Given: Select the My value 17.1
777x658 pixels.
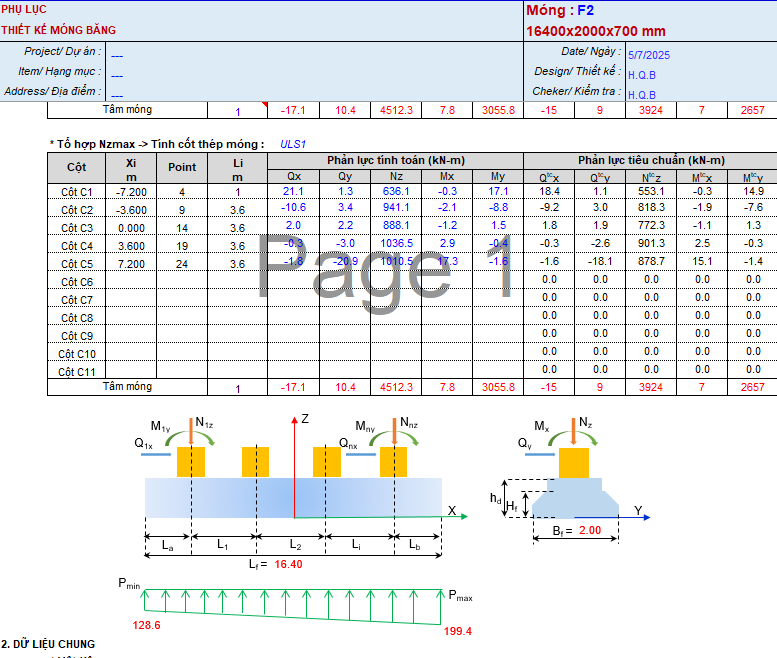Looking at the screenshot, I should (x=498, y=191).
